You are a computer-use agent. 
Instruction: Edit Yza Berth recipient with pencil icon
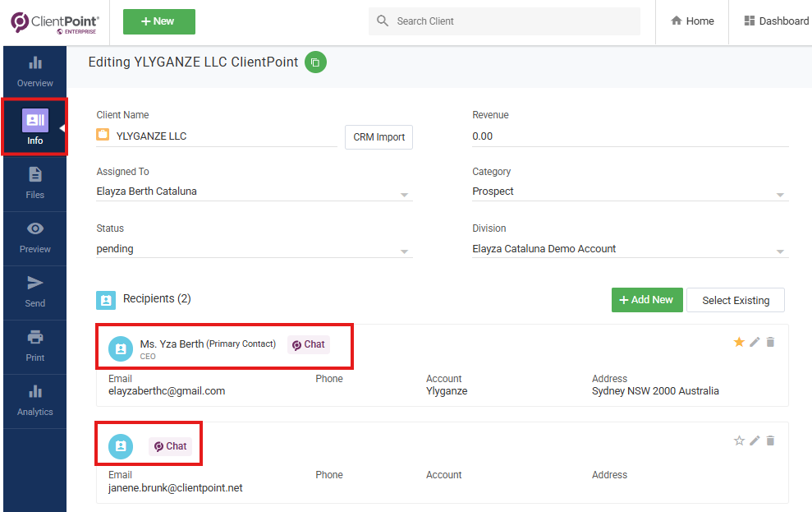click(x=755, y=342)
